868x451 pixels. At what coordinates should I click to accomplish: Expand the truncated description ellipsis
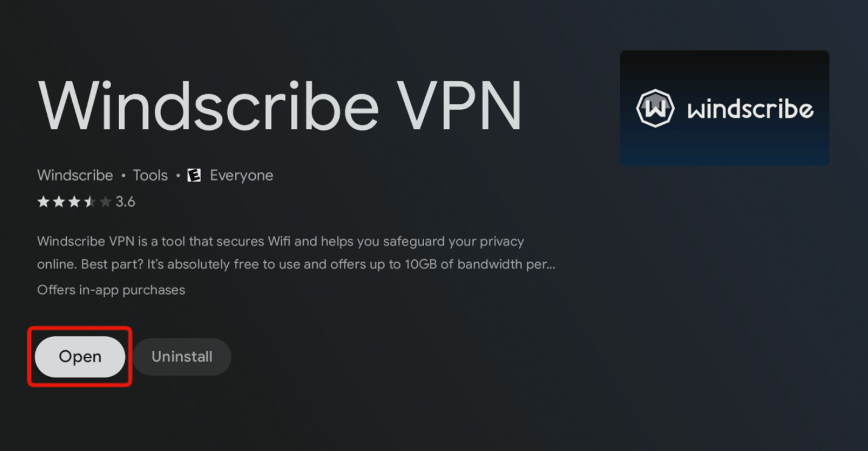pyautogui.click(x=551, y=265)
